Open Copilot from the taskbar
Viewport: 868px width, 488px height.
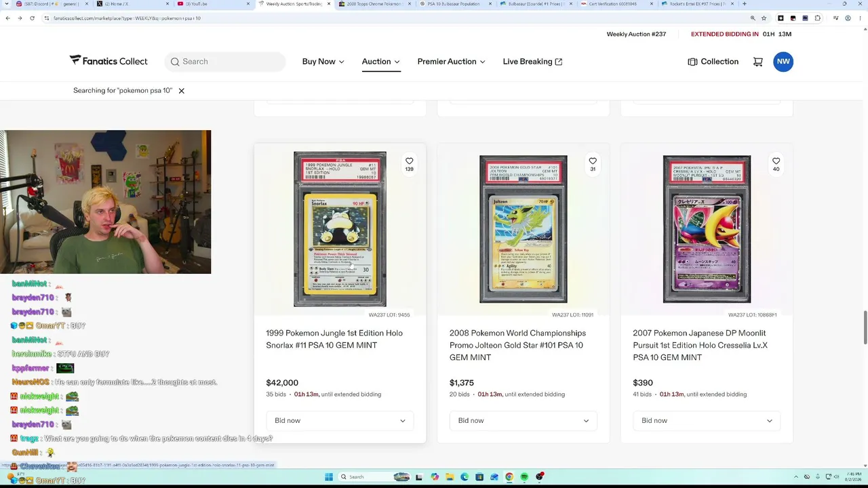click(x=435, y=477)
